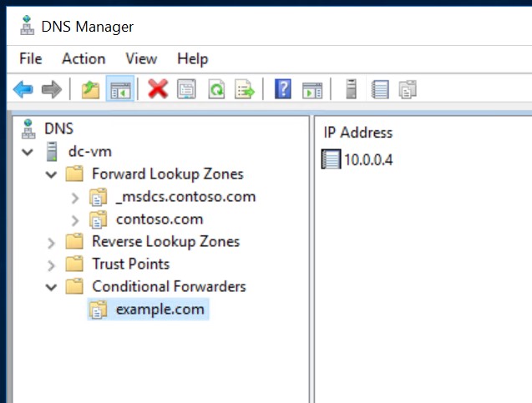Select Forward Lookup Zones label
This screenshot has width=532, height=403.
pos(168,174)
